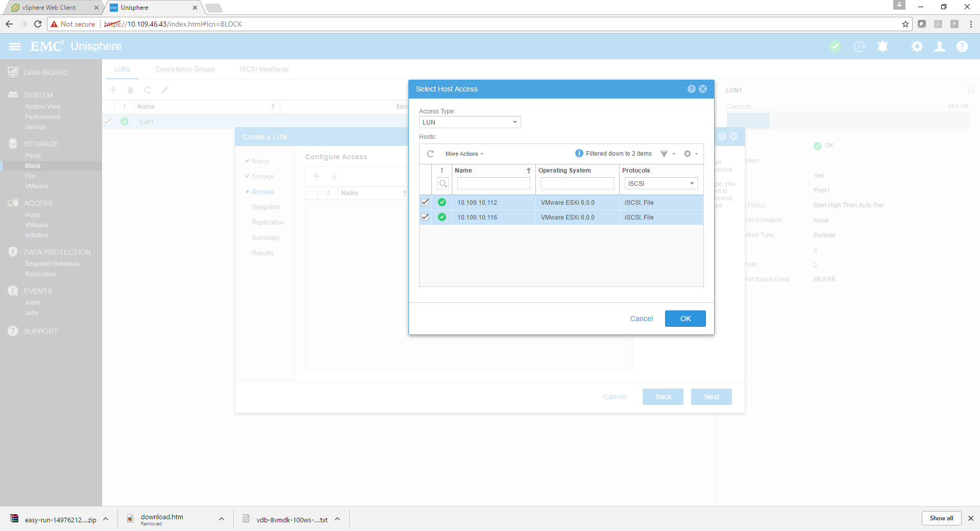The width and height of the screenshot is (980, 531).
Task: Open the user account icon in header
Action: pyautogui.click(x=939, y=46)
